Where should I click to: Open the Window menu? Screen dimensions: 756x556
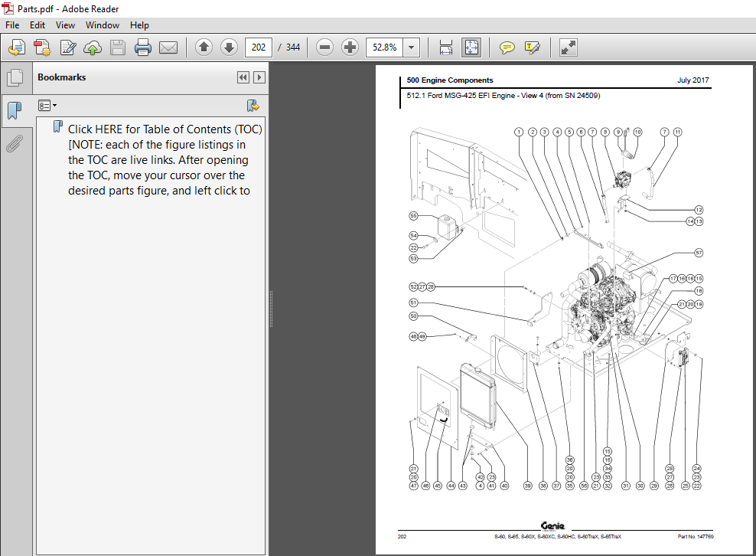coord(103,25)
